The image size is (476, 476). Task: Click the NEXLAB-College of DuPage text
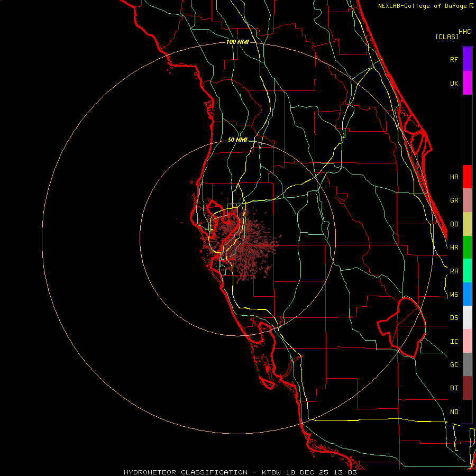[423, 6]
